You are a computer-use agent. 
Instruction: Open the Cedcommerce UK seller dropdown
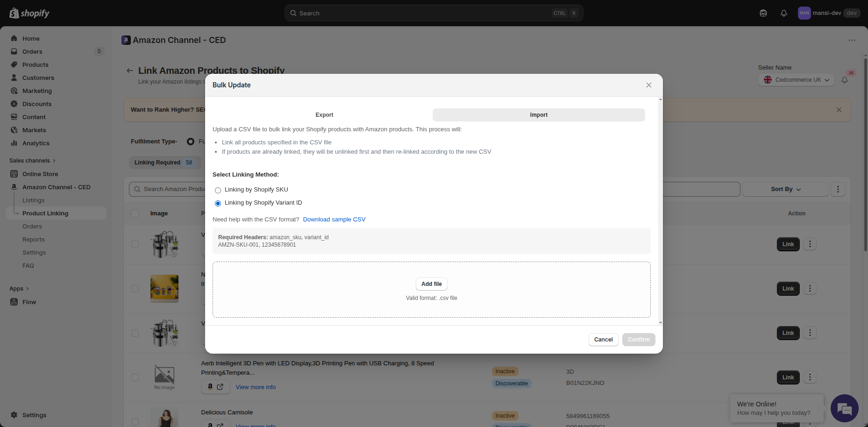pyautogui.click(x=796, y=80)
